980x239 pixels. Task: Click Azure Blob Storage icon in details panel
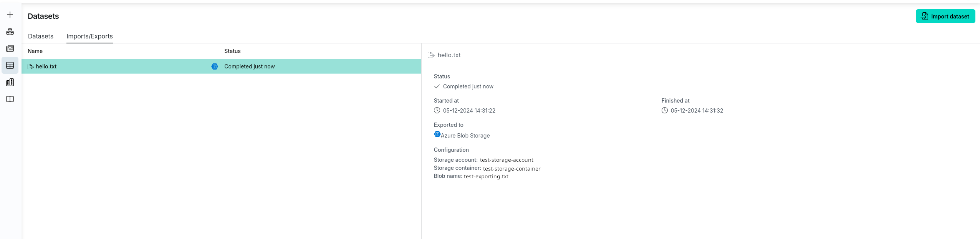pos(437,134)
